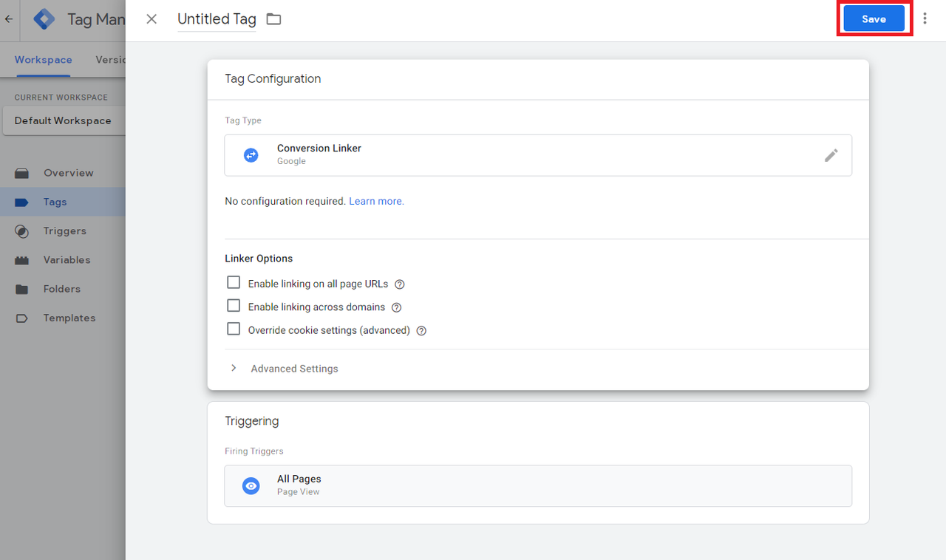The height and width of the screenshot is (560, 946).
Task: Check Override cookie settings (advanced)
Action: [234, 329]
